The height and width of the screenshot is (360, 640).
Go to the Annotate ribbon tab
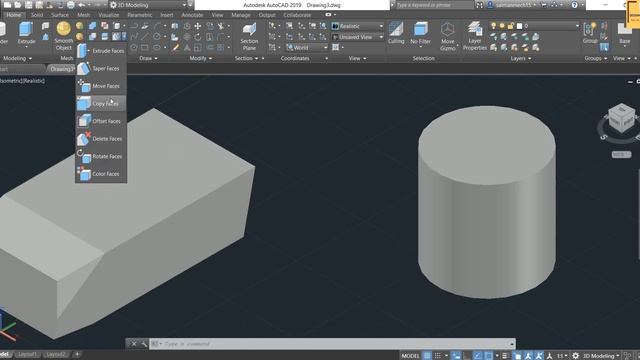(x=192, y=15)
